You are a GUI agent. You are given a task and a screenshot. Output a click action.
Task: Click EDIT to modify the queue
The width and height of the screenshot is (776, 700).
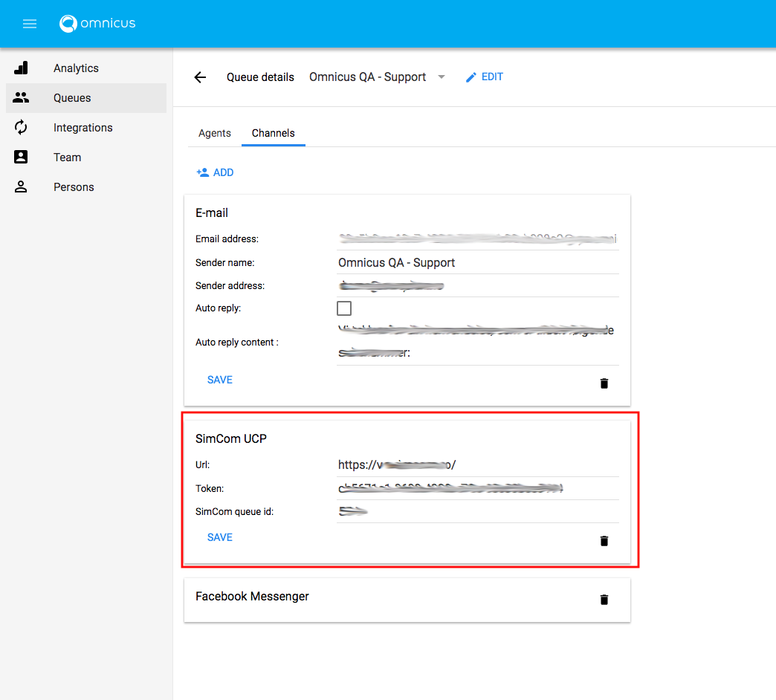(x=484, y=77)
